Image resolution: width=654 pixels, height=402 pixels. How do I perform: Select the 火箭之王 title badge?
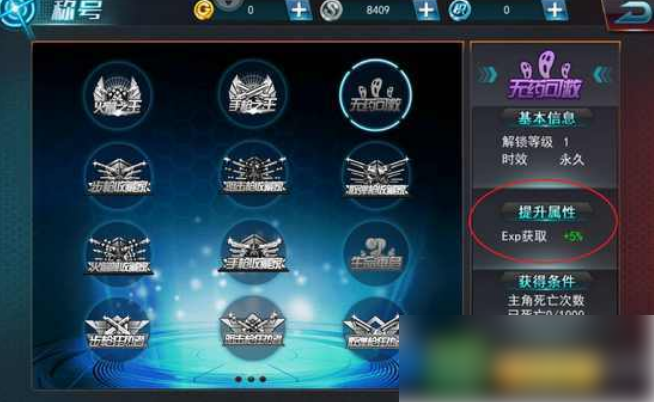tap(117, 95)
